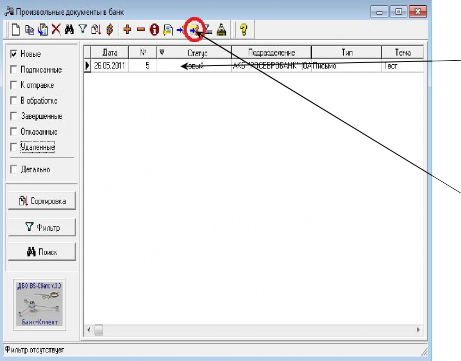Click the Тема column header
The image size is (461, 361).
point(403,52)
